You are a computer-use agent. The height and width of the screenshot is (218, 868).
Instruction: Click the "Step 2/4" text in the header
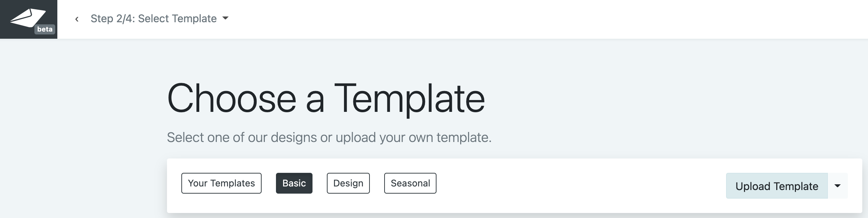pos(112,19)
